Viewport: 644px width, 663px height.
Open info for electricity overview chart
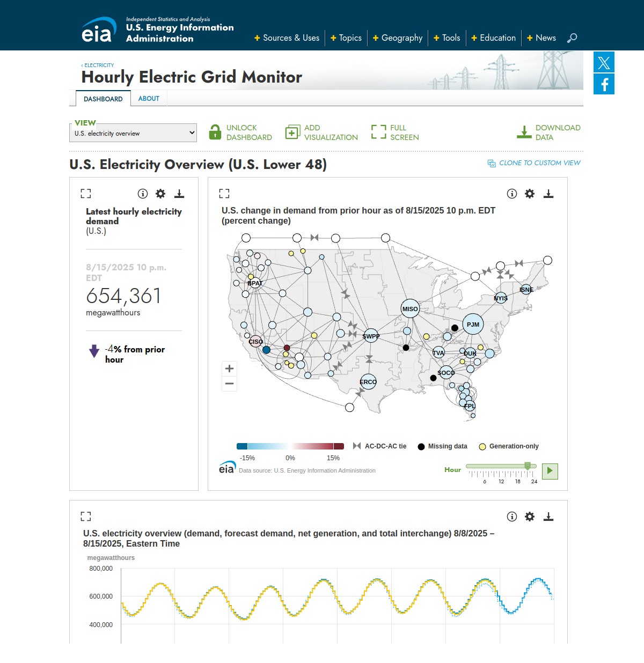click(x=512, y=517)
